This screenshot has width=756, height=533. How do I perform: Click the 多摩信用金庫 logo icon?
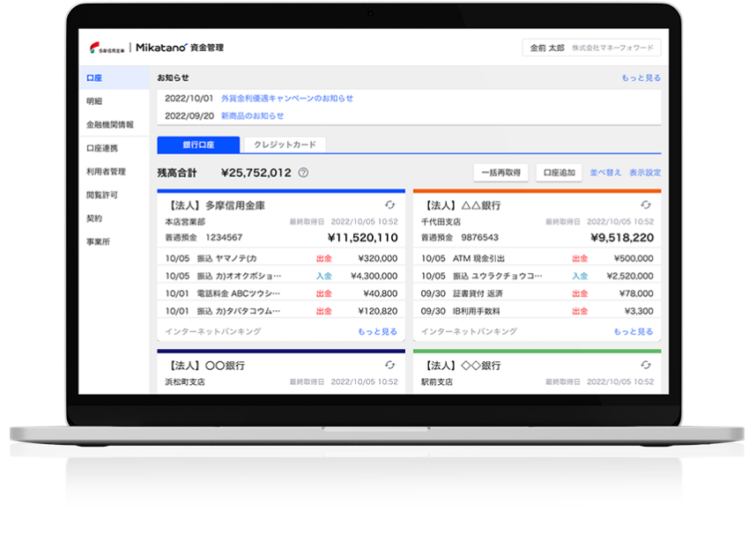pos(107,48)
